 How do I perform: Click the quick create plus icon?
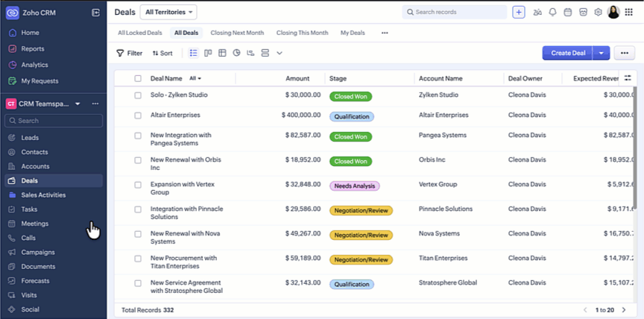[x=519, y=13]
